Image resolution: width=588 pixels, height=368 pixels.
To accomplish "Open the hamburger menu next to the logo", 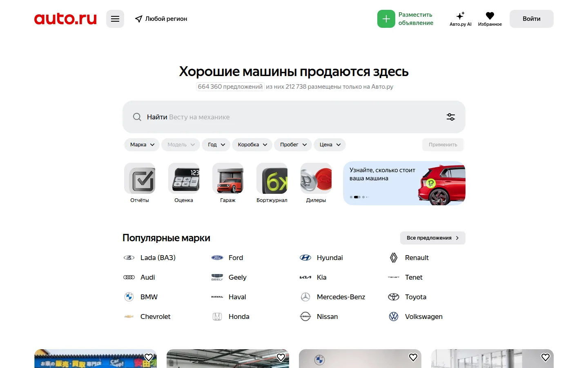I will [115, 19].
